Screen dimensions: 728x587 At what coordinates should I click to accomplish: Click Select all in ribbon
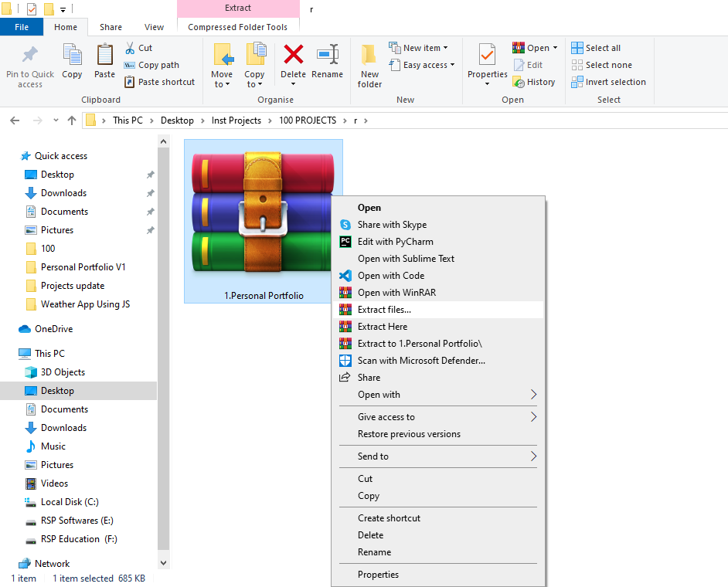[596, 48]
